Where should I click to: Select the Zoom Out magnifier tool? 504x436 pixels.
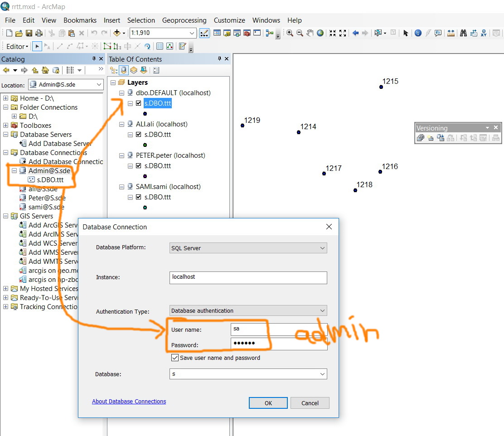(x=300, y=33)
